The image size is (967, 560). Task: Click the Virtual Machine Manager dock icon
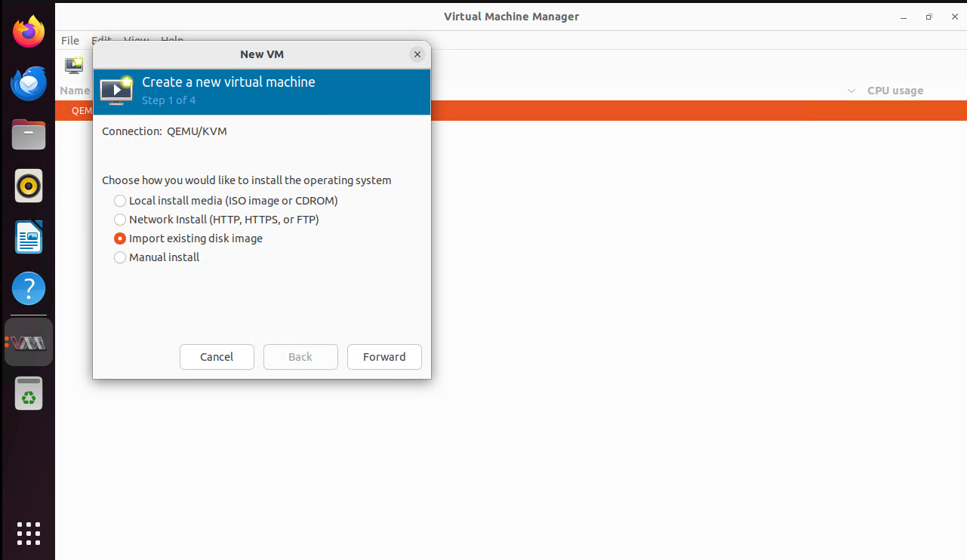click(x=29, y=343)
